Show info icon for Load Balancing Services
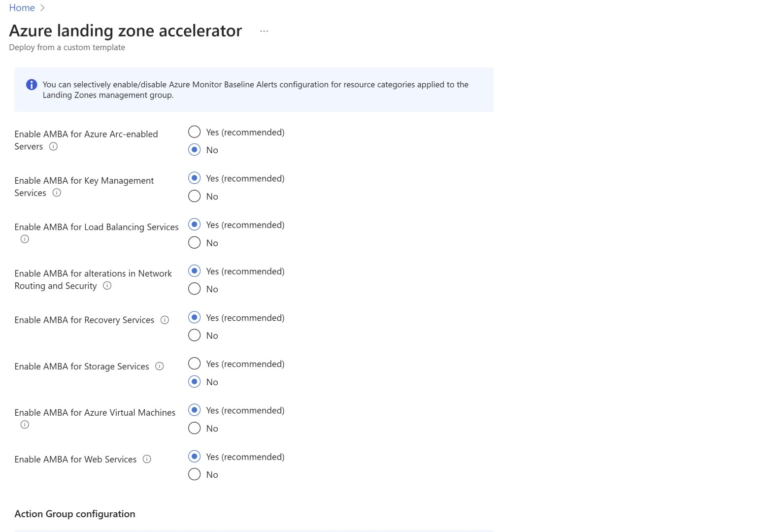 25,239
